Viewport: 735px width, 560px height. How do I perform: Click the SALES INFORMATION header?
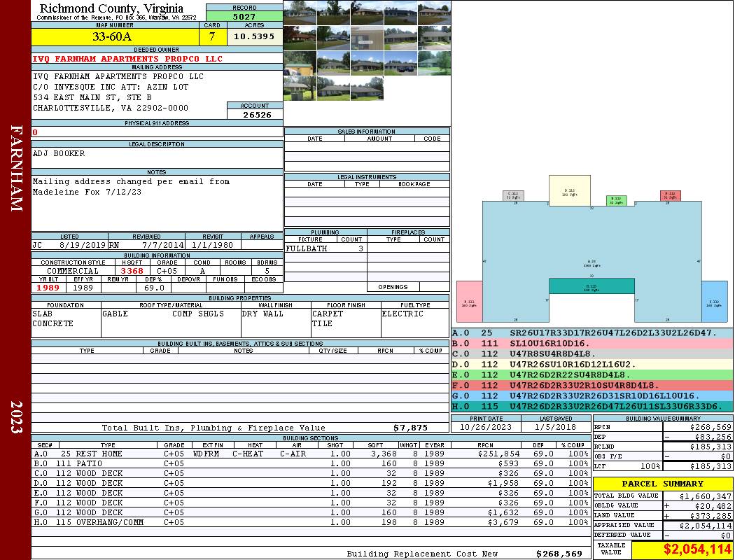click(367, 132)
